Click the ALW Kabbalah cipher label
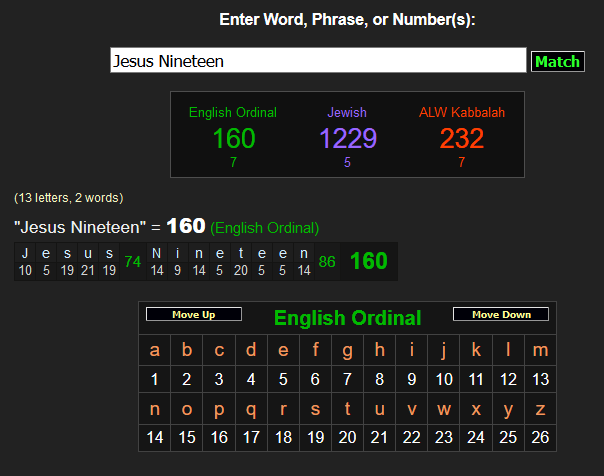The image size is (604, 476). 461,113
